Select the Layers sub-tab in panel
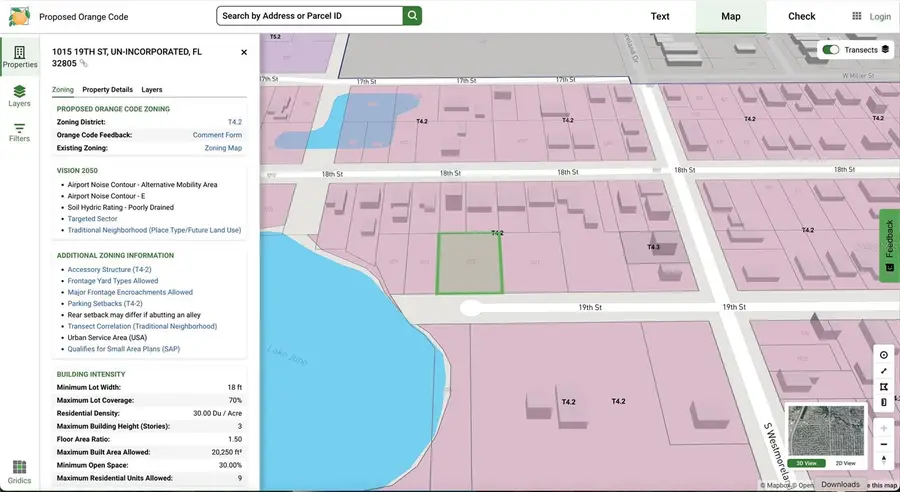The height and width of the screenshot is (492, 900). (x=152, y=90)
